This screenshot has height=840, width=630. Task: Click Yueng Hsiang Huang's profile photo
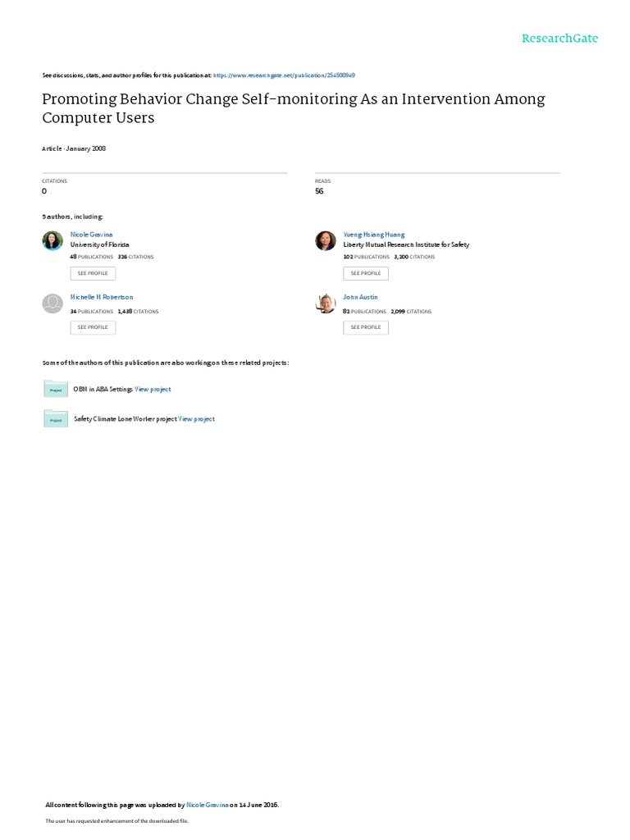325,240
